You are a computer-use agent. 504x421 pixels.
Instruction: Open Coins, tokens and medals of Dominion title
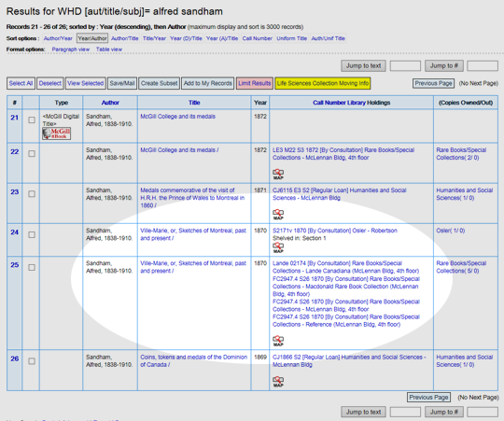[x=194, y=361]
